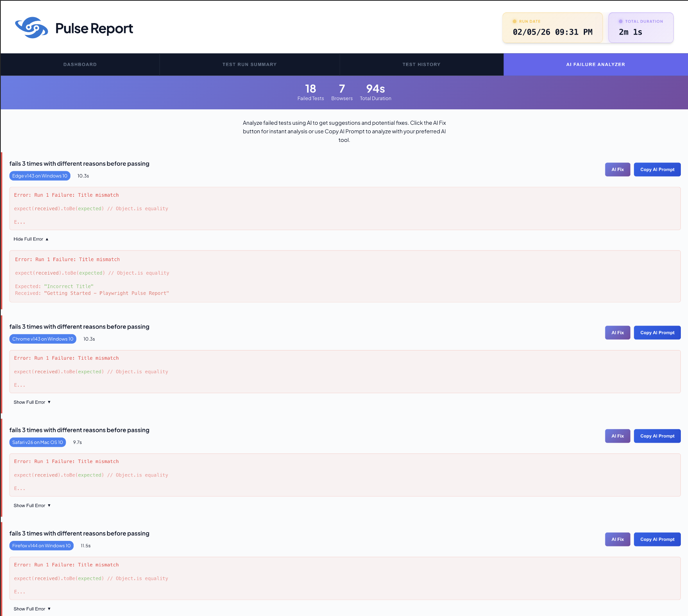
Task: Click AI Fix for Edge v143 test
Action: [x=617, y=170]
